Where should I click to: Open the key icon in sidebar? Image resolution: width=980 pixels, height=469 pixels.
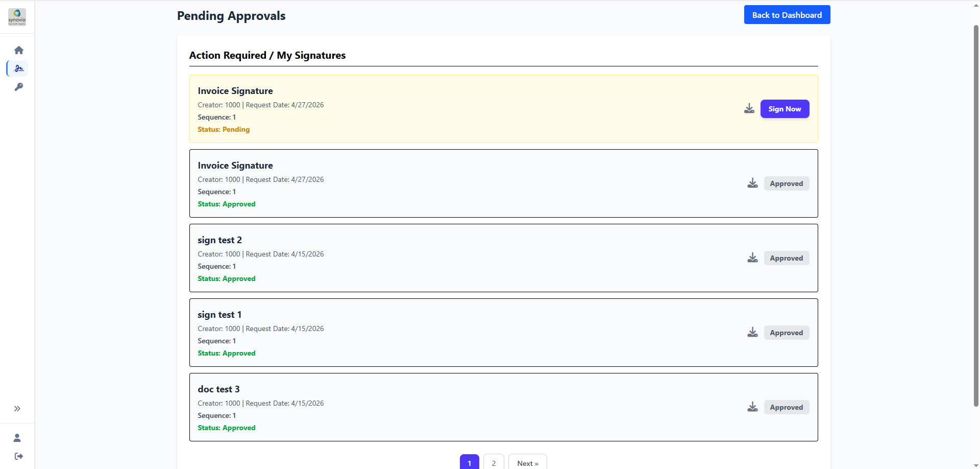tap(19, 87)
